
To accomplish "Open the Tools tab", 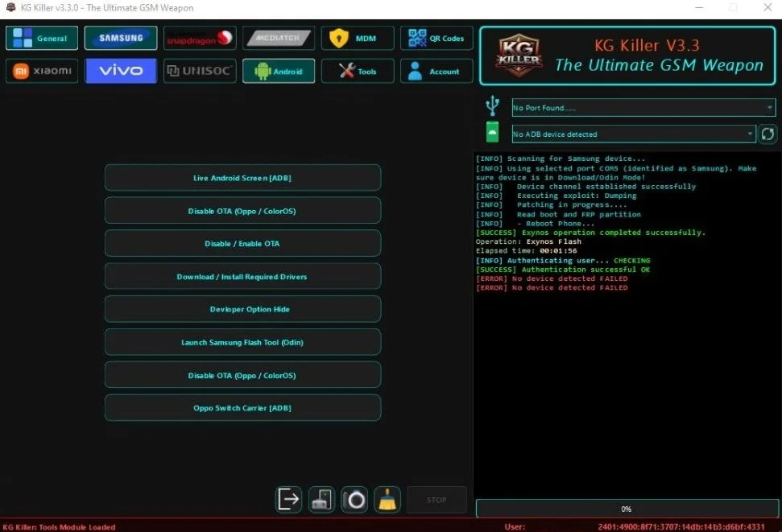I will (x=357, y=72).
